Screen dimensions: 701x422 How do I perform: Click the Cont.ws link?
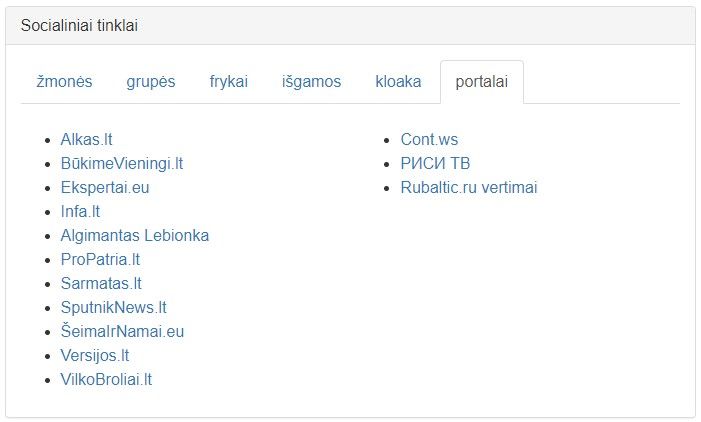(429, 140)
